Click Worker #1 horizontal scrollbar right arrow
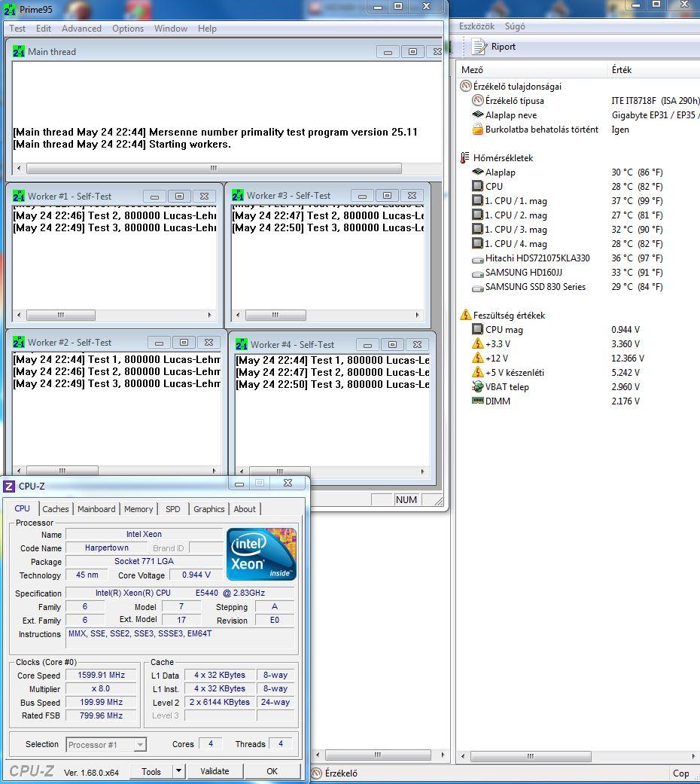Image resolution: width=700 pixels, height=784 pixels. (x=209, y=315)
